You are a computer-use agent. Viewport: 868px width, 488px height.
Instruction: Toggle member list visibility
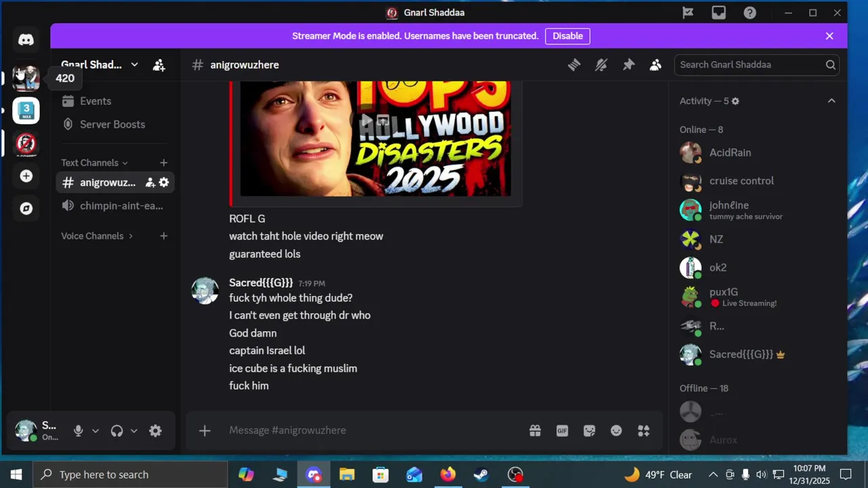656,65
